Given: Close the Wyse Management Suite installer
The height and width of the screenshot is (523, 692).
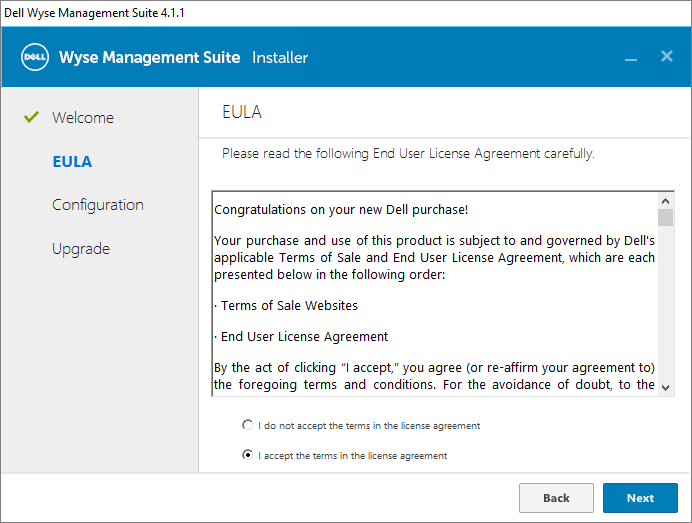Looking at the screenshot, I should pyautogui.click(x=667, y=56).
